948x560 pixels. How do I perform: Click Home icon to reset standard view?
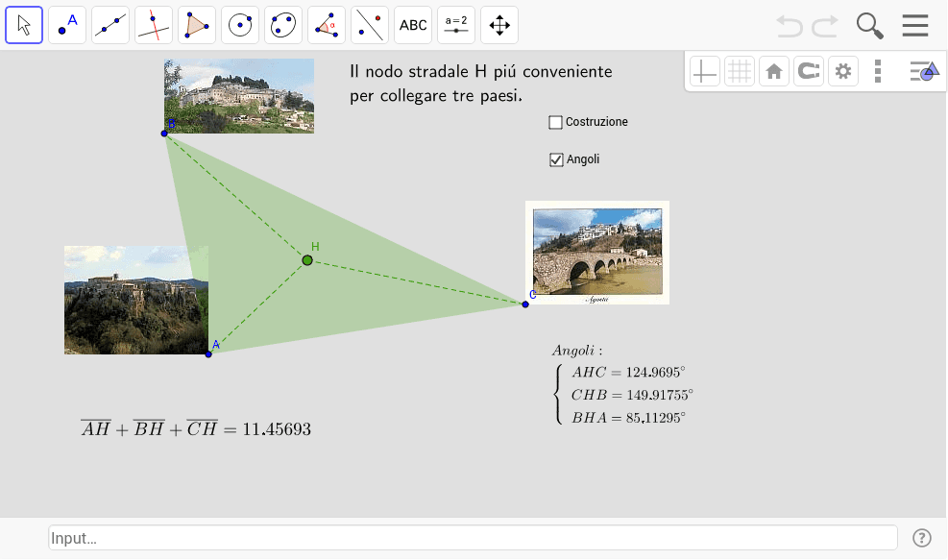pos(774,71)
